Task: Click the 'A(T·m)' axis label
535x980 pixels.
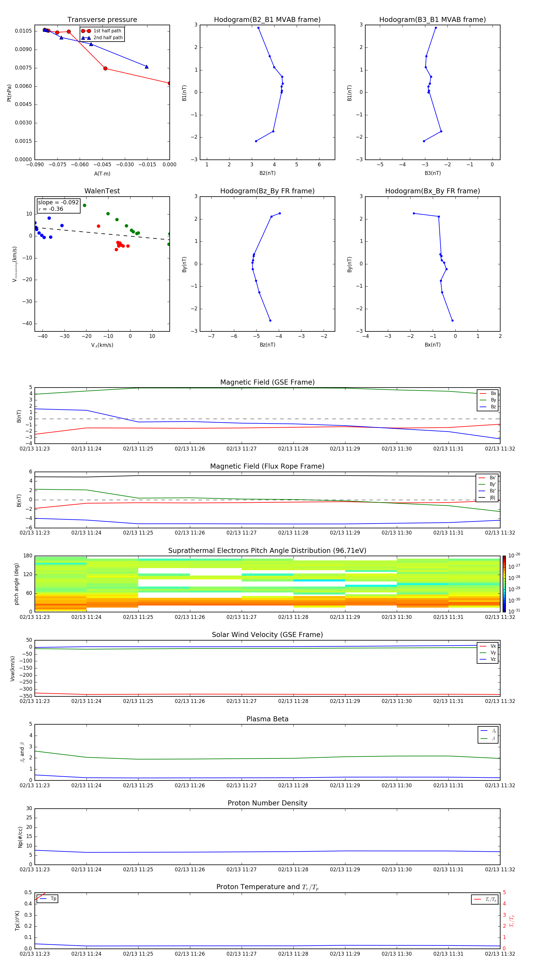Action: pyautogui.click(x=102, y=173)
